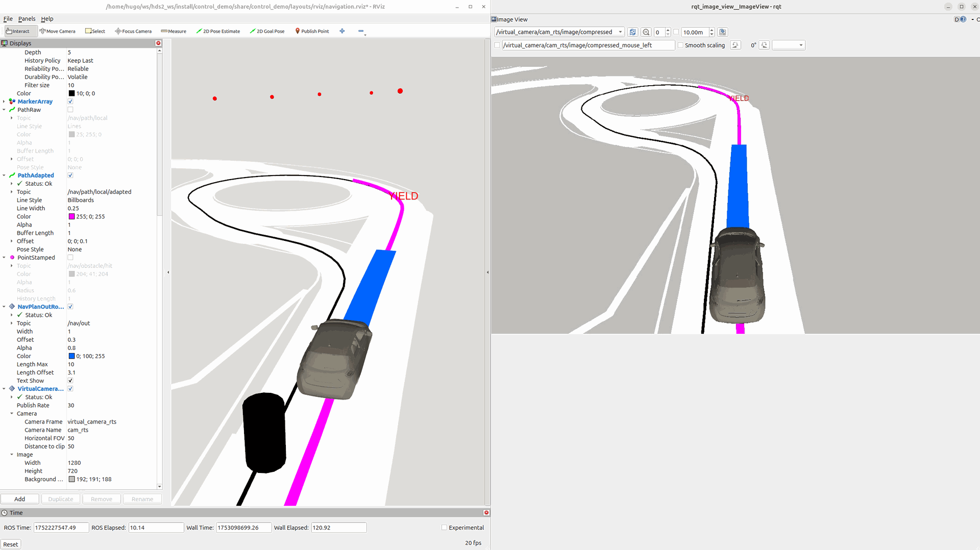
Task: Save the image view as file
Action: click(x=723, y=32)
